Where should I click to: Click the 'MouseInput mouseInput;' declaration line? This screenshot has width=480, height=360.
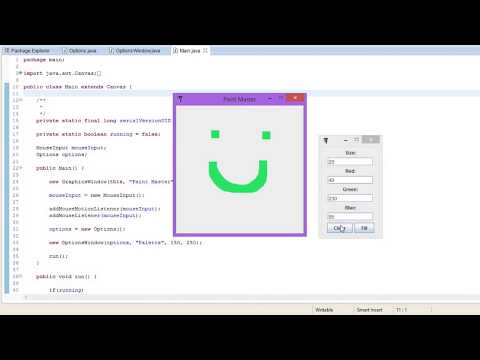(x=71, y=148)
